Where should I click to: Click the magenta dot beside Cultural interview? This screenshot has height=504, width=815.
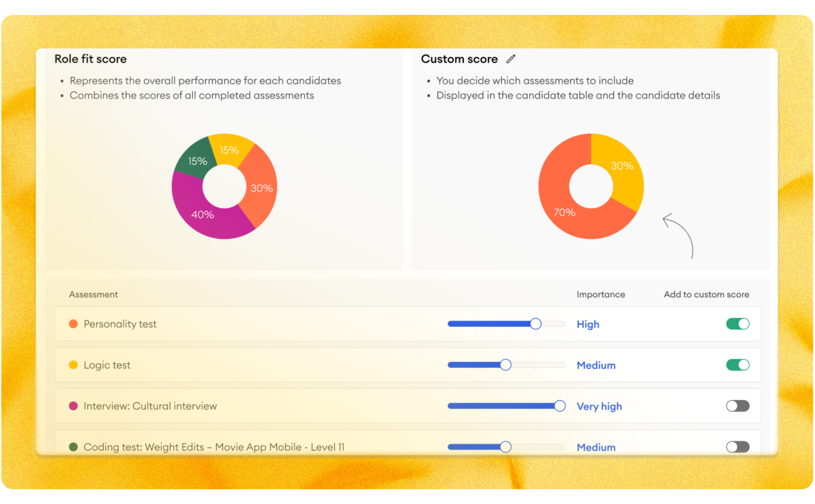(x=73, y=406)
